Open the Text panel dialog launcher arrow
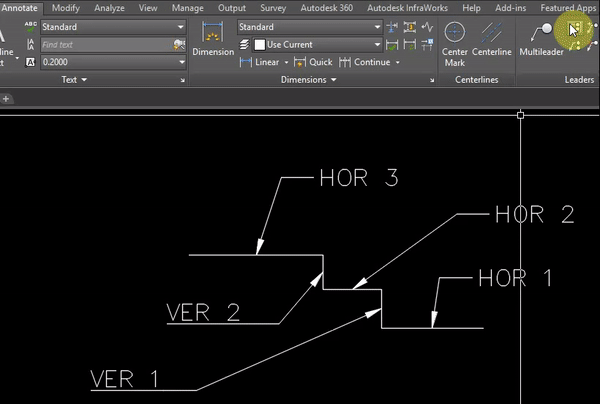Screen dimensions: 600x404 [183, 80]
